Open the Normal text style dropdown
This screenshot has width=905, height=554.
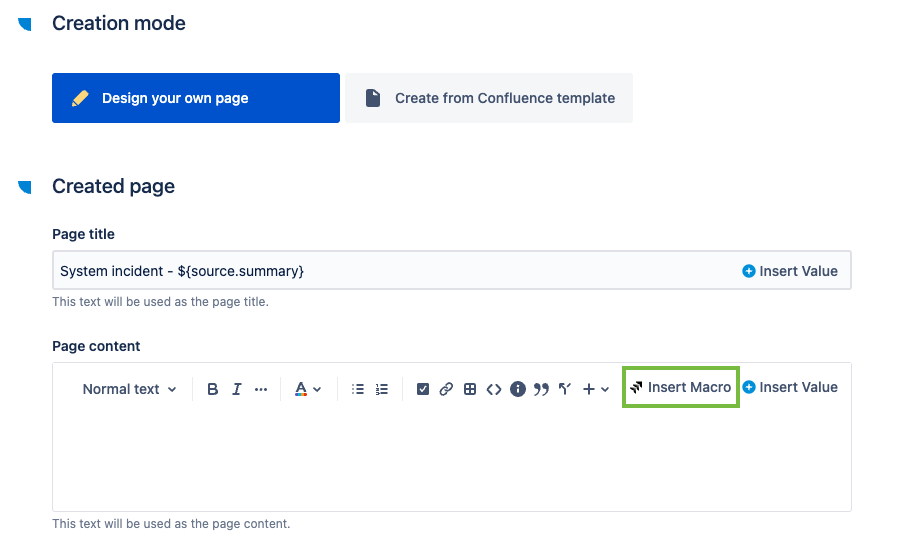[129, 389]
